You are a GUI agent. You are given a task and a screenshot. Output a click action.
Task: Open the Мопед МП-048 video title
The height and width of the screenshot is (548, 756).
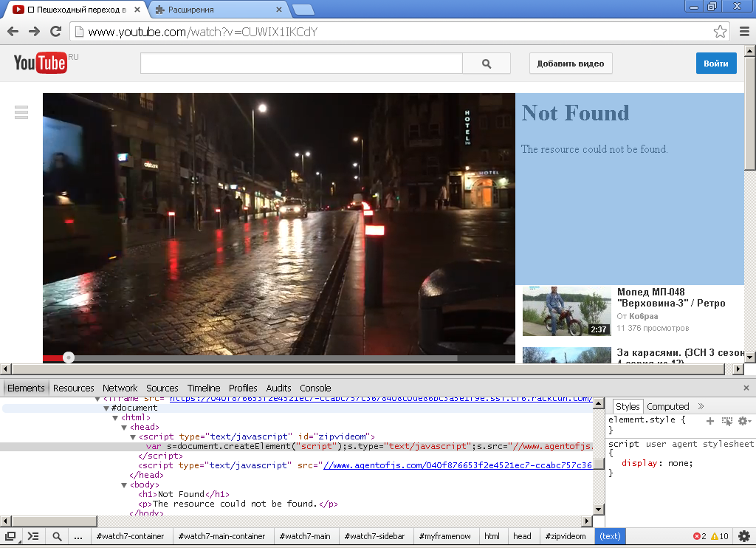[x=671, y=298]
